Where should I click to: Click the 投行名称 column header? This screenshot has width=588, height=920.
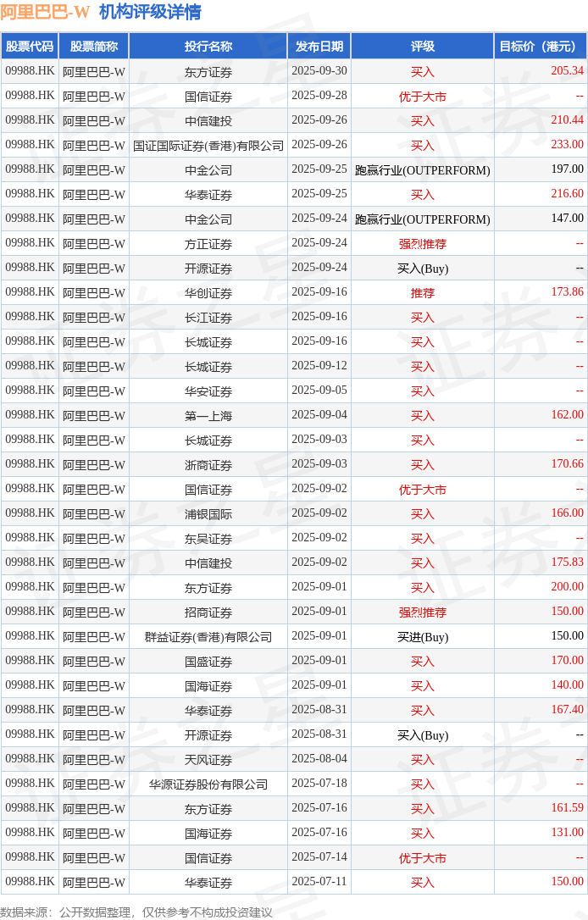208,47
